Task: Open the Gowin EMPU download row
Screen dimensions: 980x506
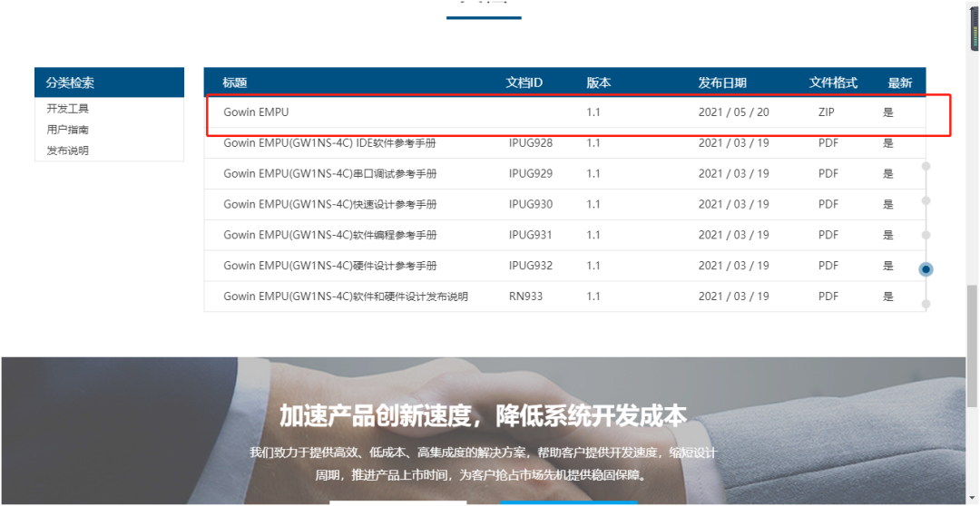Action: click(x=564, y=112)
